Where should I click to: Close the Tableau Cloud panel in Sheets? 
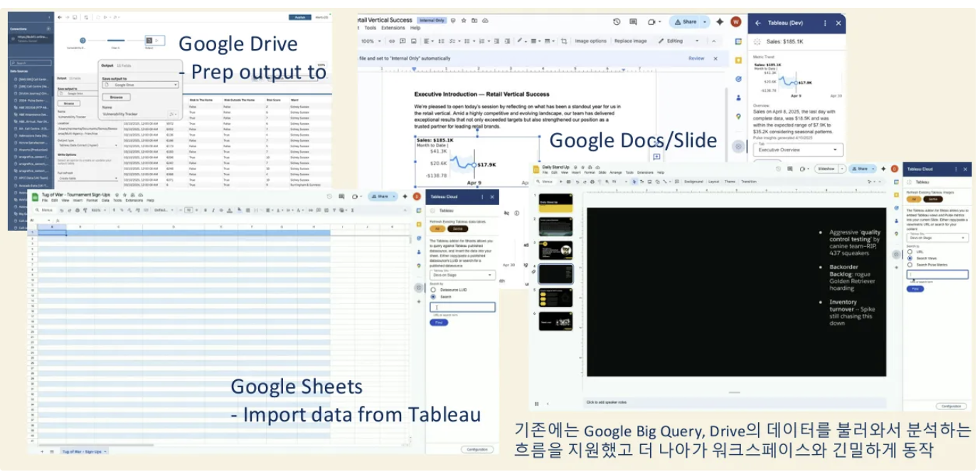coord(493,197)
